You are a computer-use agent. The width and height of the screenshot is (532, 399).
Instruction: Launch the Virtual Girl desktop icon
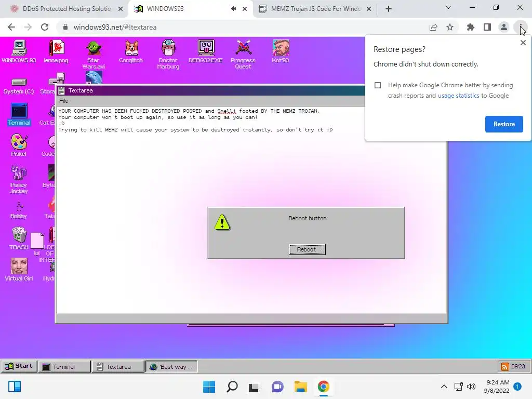coord(19,270)
